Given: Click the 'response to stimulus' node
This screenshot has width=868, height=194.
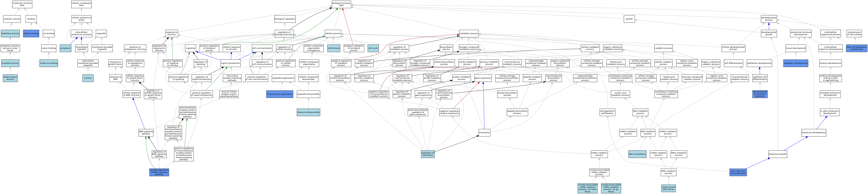Looking at the screenshot, I should pos(171,33).
